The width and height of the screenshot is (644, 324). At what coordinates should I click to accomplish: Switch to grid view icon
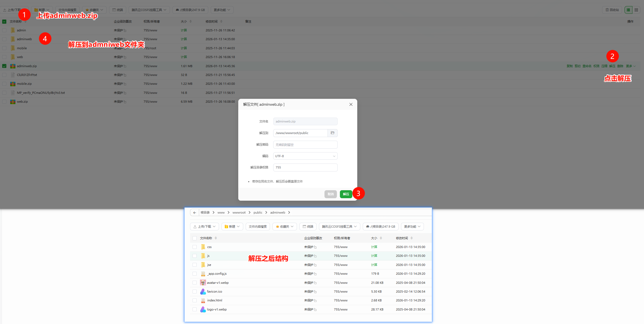[636, 10]
